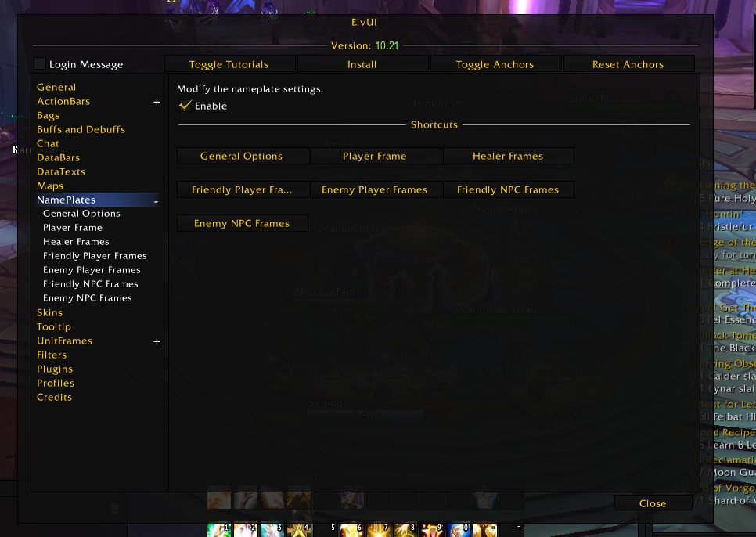
Task: Open the Plugins settings category
Action: [55, 369]
